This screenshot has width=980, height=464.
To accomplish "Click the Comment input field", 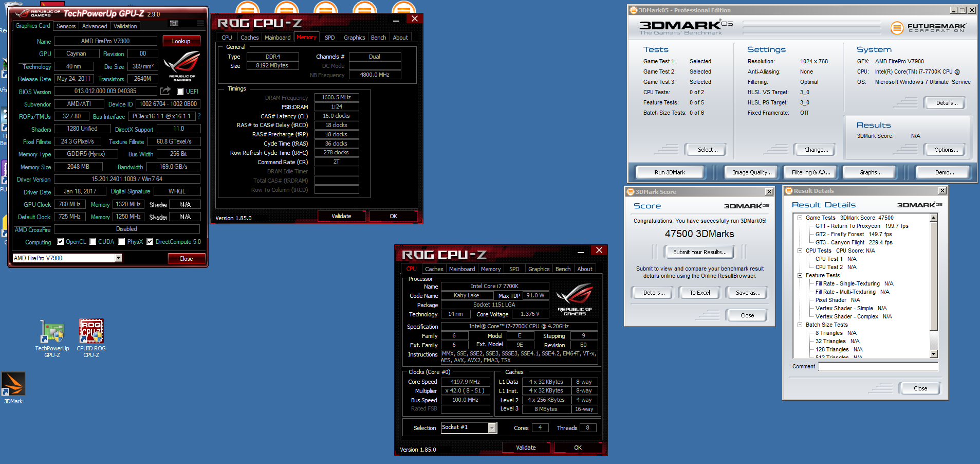I will [x=878, y=366].
